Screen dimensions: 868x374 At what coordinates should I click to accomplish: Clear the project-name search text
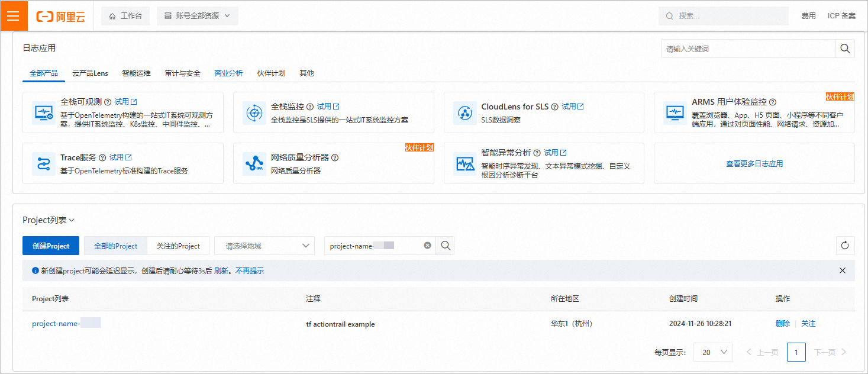tap(427, 246)
